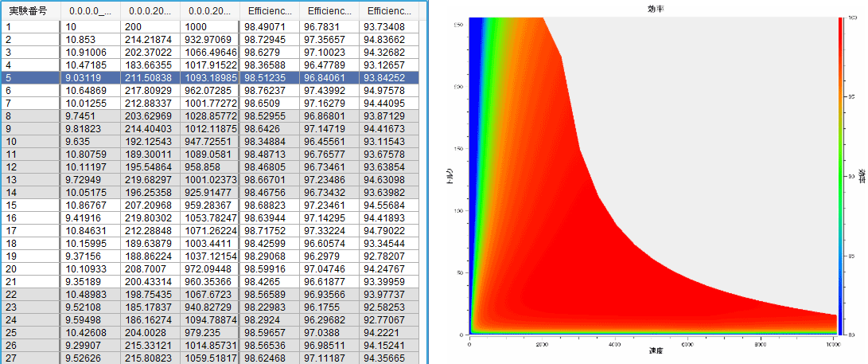Click the Efficiency header above value 93.73408

coord(387,12)
